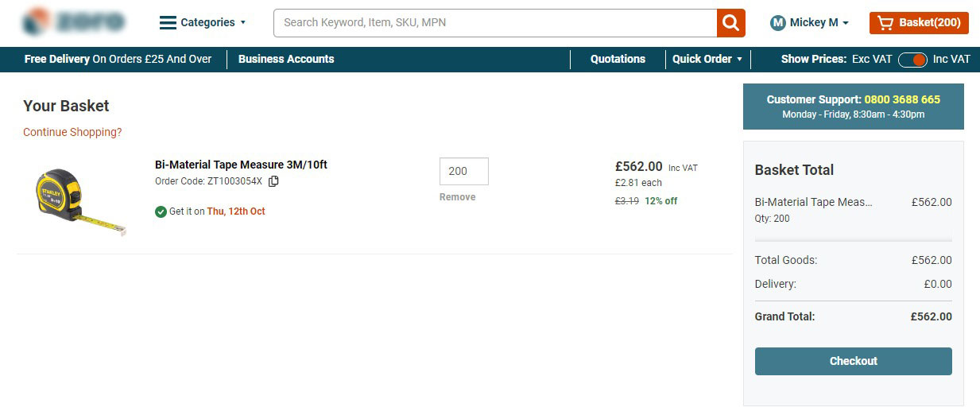Copy order code ZT1003054X icon
Viewport: 980px width, 419px height.
pyautogui.click(x=273, y=181)
